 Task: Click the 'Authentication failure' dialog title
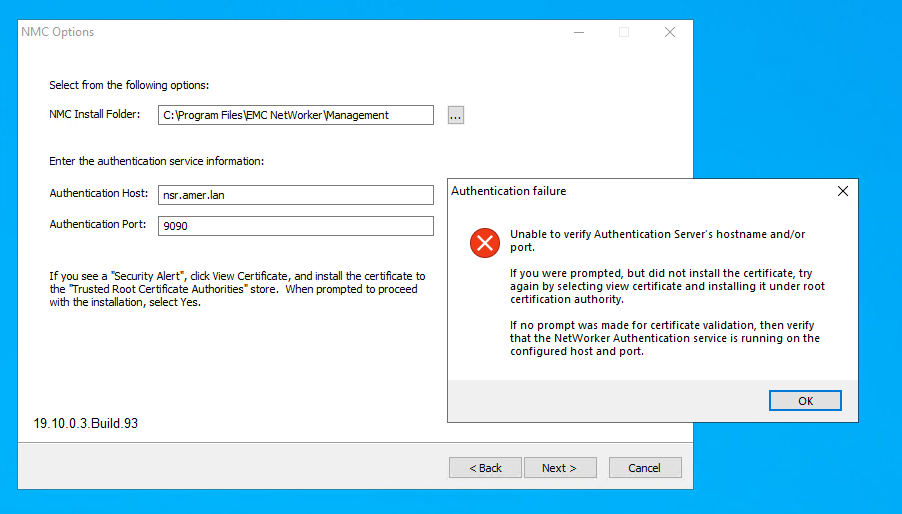509,191
